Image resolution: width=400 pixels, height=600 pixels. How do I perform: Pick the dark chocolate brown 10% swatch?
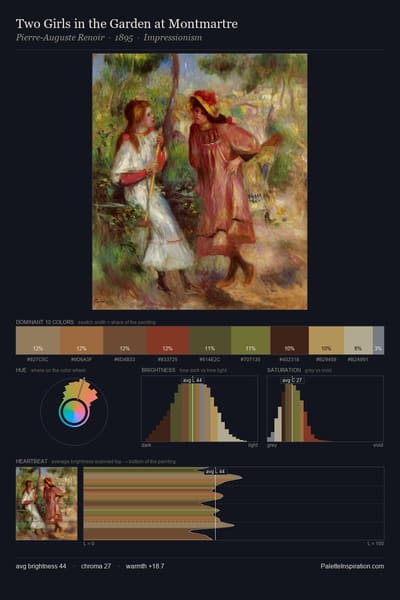tap(289, 340)
